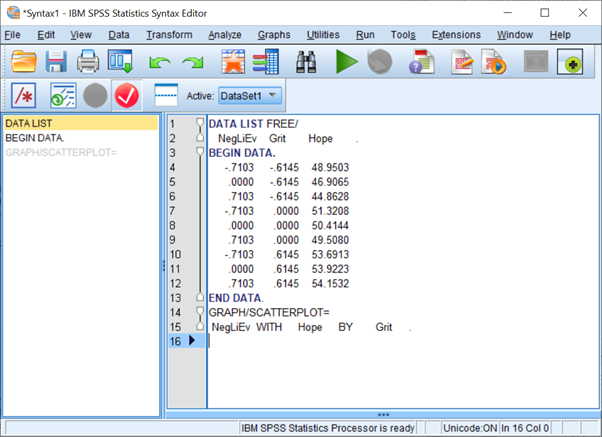Screen dimensions: 602x437
Task: Toggle comment selection icon
Action: (24, 96)
